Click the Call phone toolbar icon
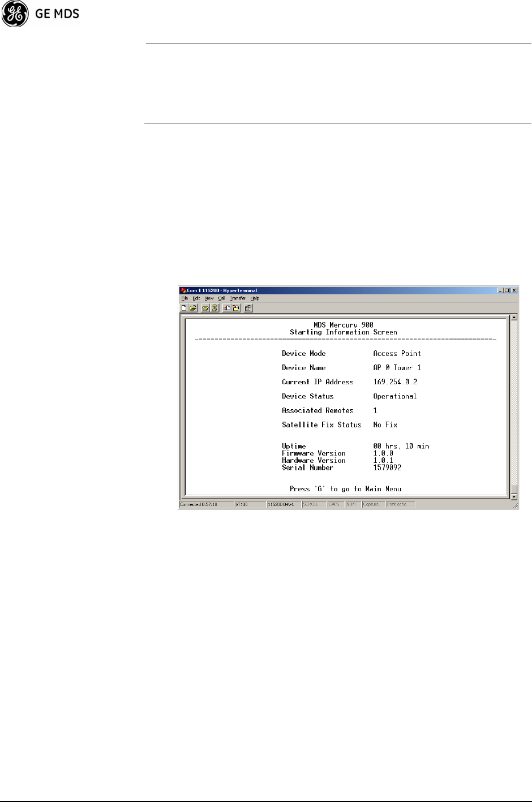This screenshot has width=532, height=802. click(205, 308)
